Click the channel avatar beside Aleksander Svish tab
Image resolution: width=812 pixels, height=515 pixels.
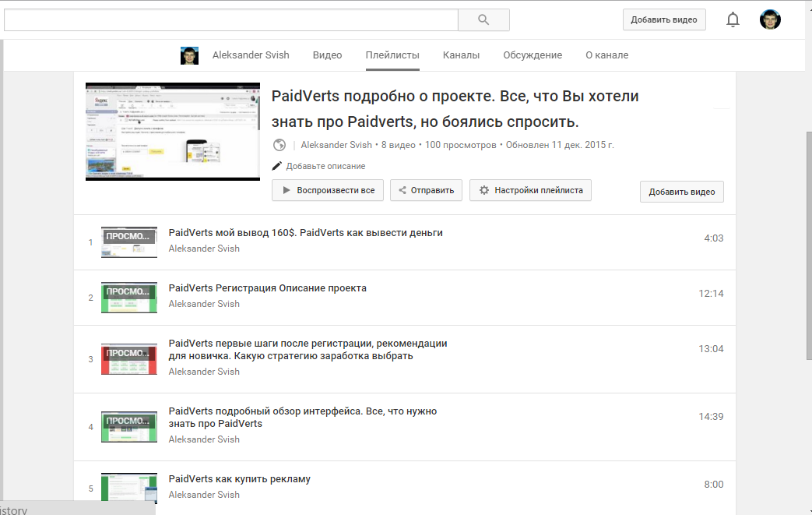point(189,55)
